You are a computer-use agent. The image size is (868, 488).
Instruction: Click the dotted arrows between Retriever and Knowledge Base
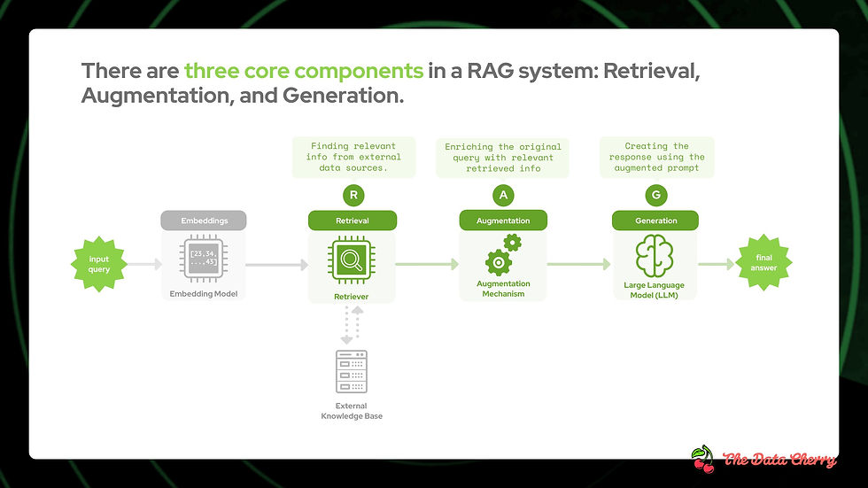(353, 325)
